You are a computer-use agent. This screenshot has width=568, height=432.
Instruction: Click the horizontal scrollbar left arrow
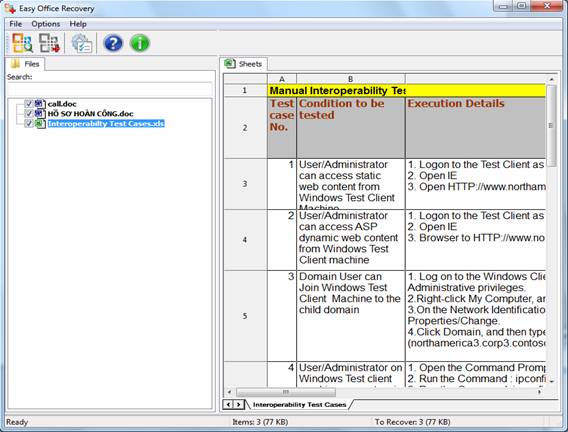(229, 392)
